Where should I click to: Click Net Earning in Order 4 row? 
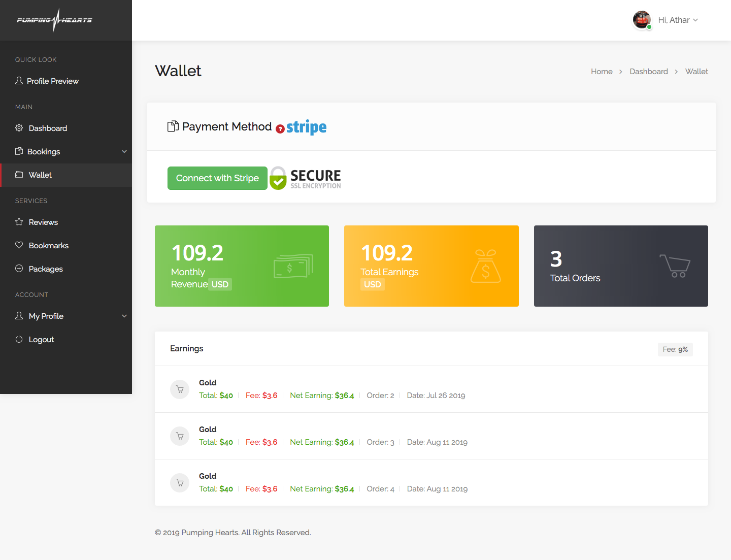point(322,489)
